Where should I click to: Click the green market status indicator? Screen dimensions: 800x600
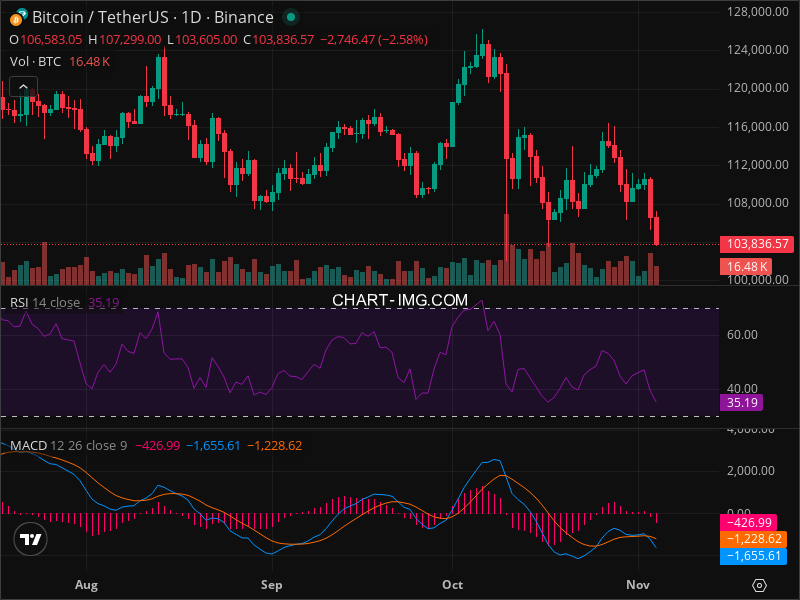(x=290, y=18)
